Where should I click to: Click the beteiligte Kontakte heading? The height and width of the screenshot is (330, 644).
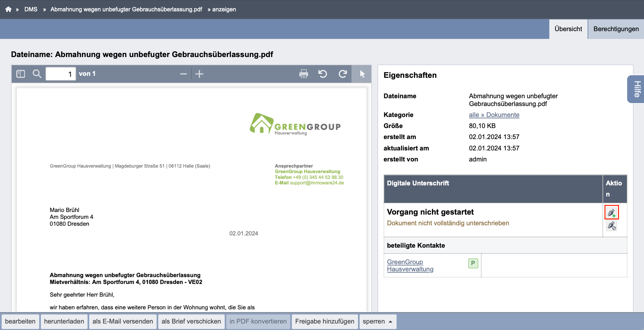416,245
